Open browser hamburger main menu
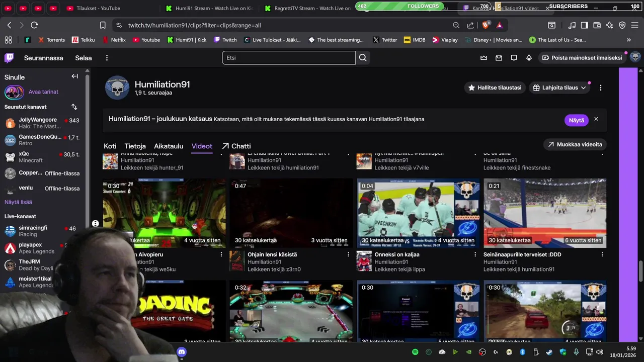The width and height of the screenshot is (644, 362). coord(635,25)
